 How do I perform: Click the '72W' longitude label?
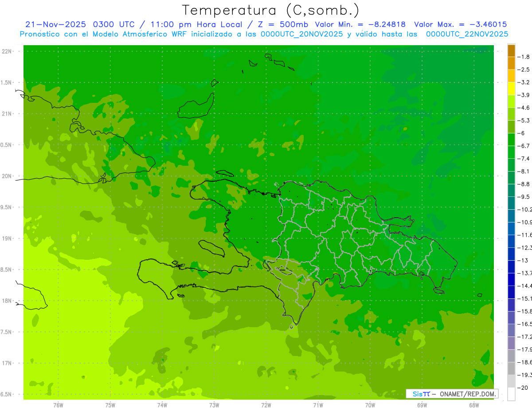pyautogui.click(x=266, y=405)
